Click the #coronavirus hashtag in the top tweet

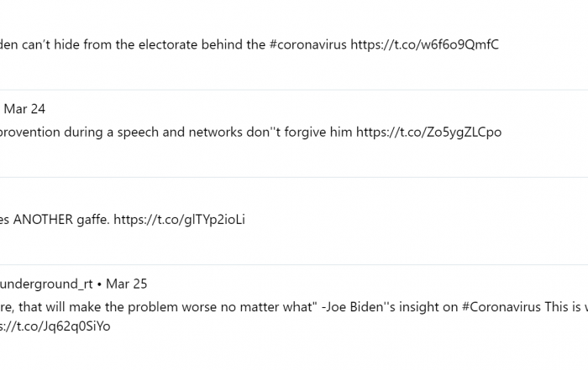coord(308,45)
